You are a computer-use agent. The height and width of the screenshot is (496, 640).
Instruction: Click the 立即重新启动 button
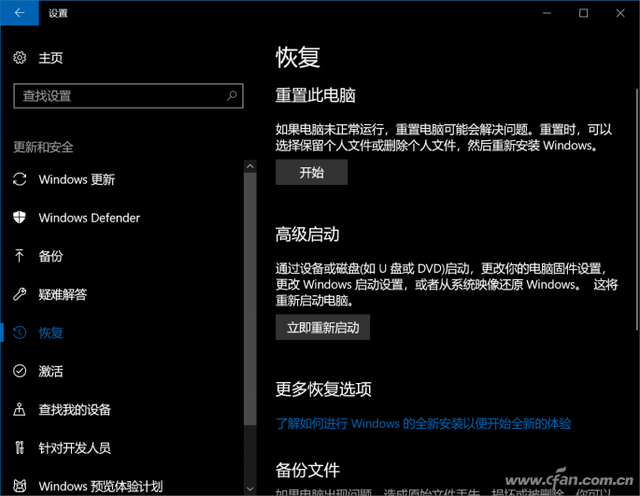[322, 327]
